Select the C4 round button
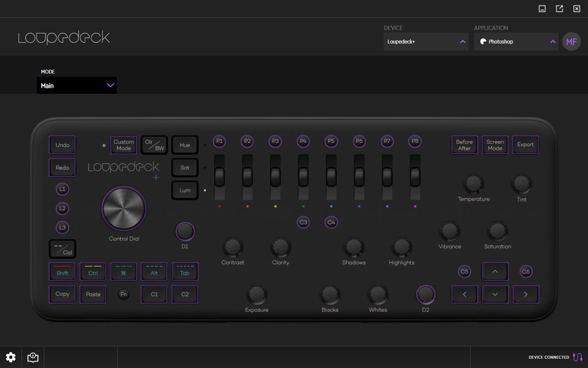The width and height of the screenshot is (588, 368). pyautogui.click(x=331, y=222)
